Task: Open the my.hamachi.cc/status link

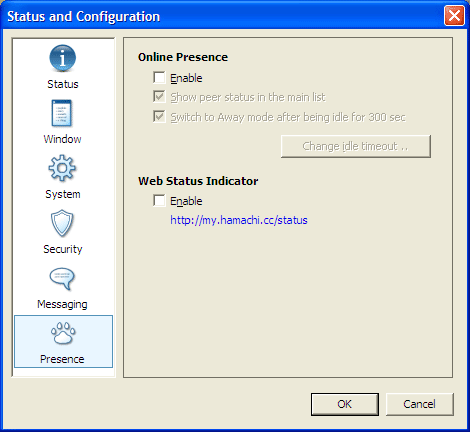Action: (239, 220)
